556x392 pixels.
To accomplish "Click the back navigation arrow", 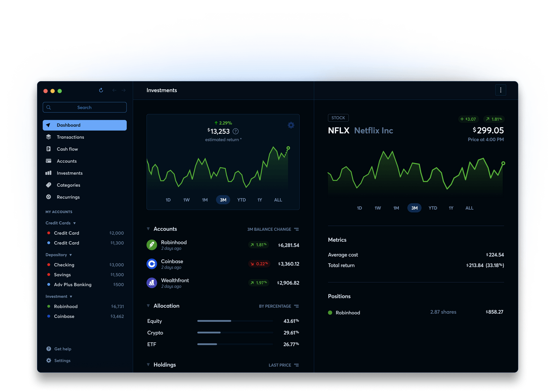I will (114, 90).
